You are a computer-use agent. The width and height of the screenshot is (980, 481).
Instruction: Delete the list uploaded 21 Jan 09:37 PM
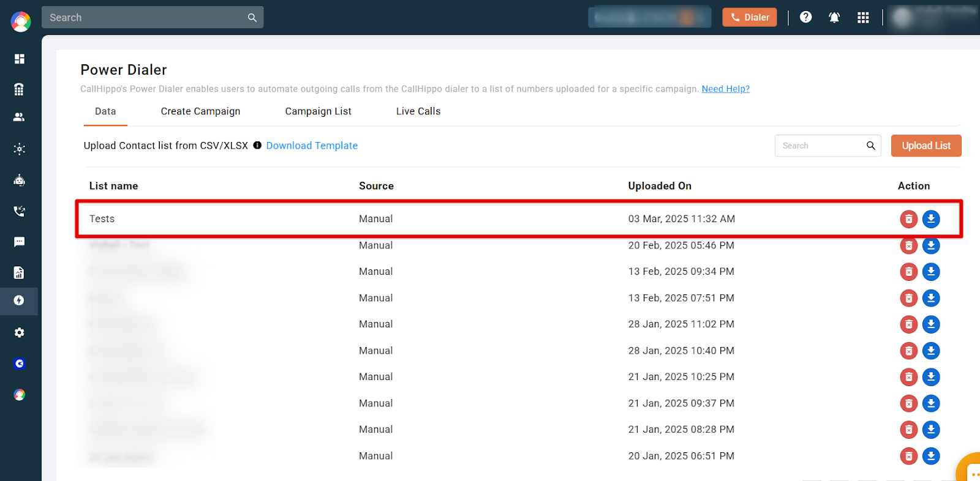[909, 403]
